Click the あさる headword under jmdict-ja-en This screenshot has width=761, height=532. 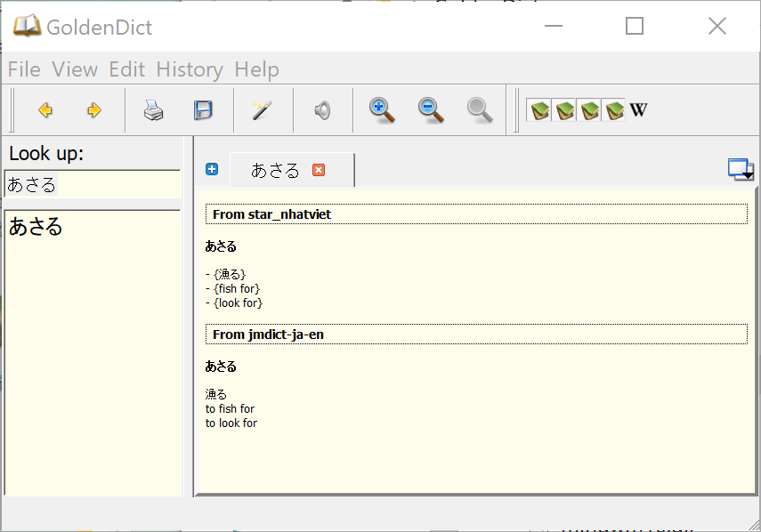click(x=221, y=367)
